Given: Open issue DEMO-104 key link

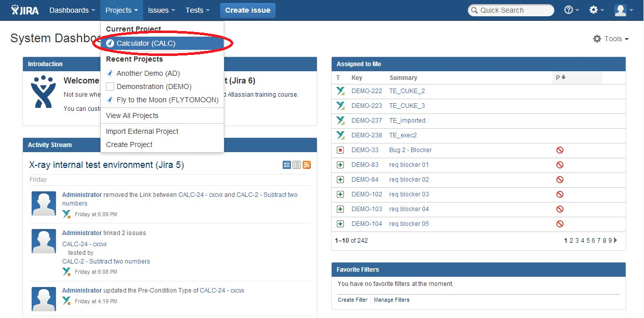Looking at the screenshot, I should [367, 224].
